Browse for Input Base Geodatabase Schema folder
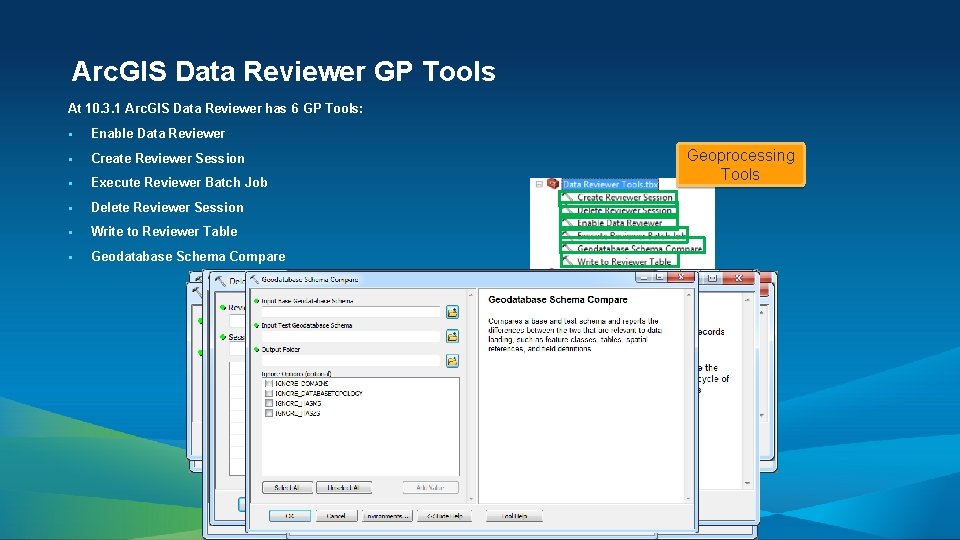Viewport: 960px width, 540px height. click(452, 312)
